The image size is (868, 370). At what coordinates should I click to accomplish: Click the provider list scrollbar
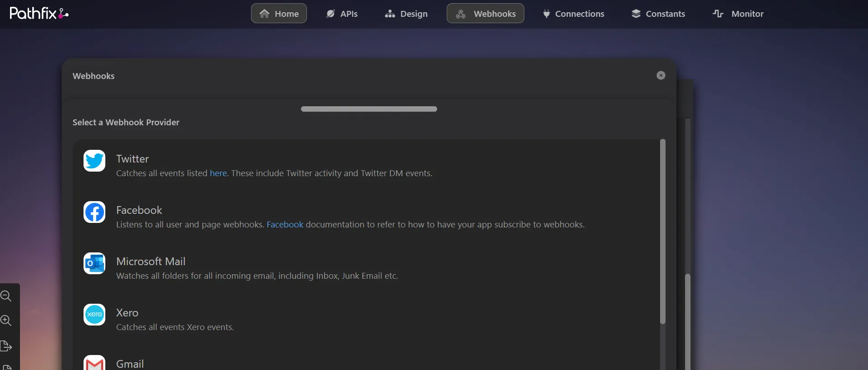pyautogui.click(x=663, y=232)
